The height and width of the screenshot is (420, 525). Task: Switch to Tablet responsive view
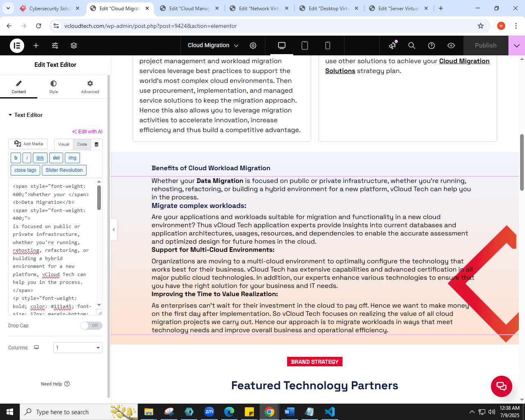pyautogui.click(x=305, y=46)
